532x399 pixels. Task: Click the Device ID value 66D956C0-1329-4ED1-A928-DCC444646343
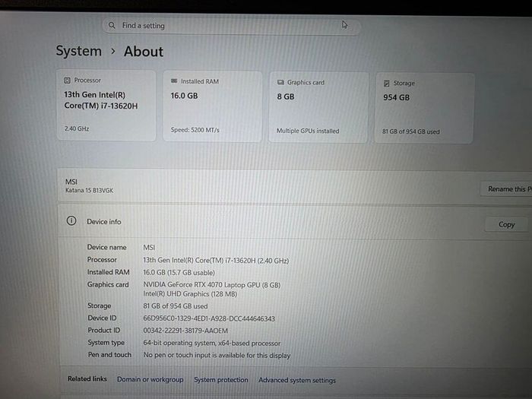(209, 318)
